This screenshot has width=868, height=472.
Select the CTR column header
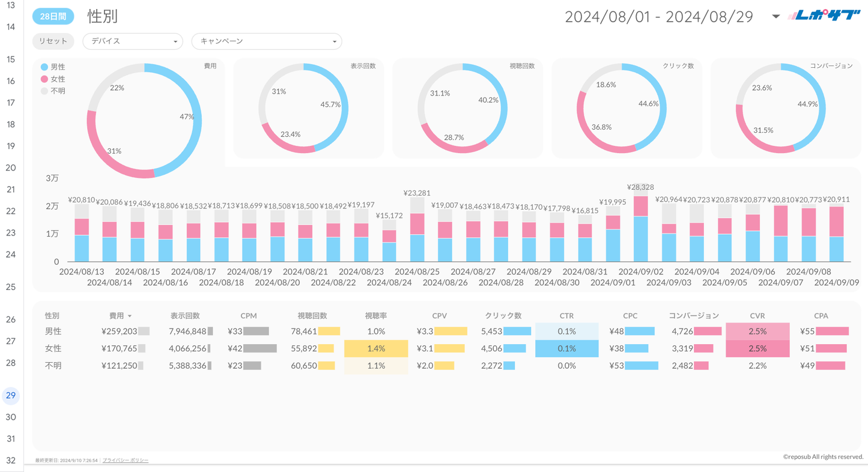(566, 316)
